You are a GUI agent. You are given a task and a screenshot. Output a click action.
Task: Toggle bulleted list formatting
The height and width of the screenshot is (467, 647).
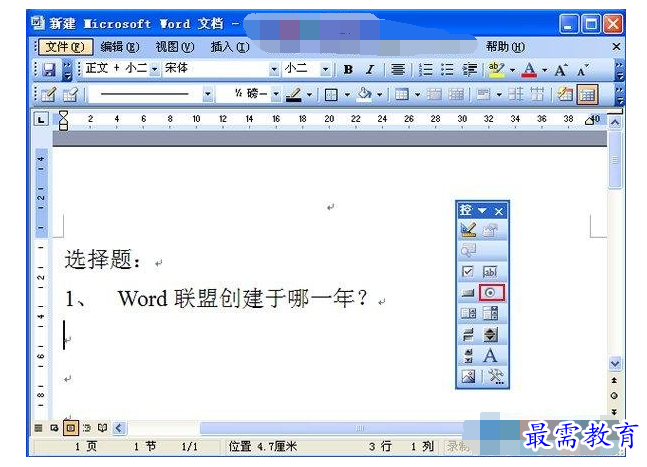[447, 70]
